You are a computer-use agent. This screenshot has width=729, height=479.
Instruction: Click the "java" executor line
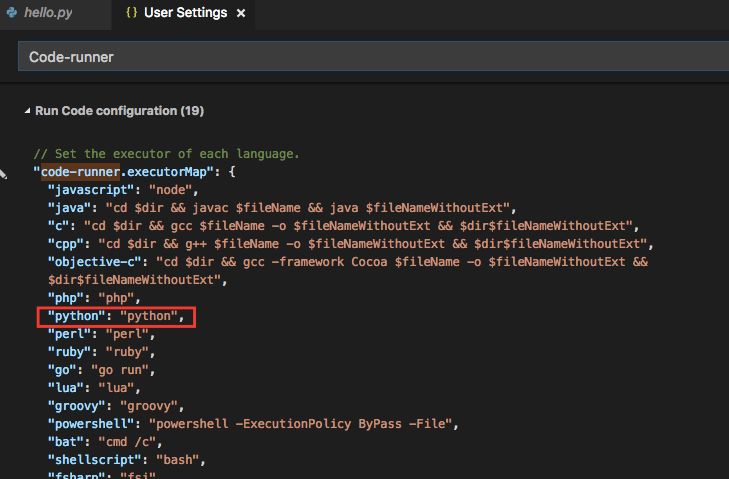(x=282, y=208)
